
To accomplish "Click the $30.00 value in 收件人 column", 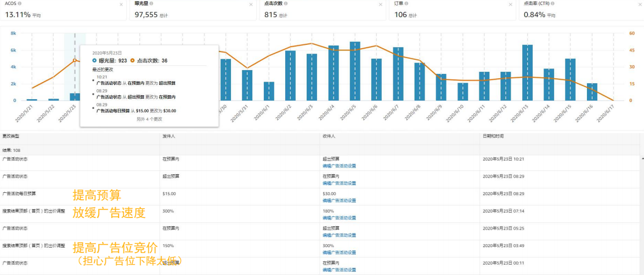I will 329,193.
